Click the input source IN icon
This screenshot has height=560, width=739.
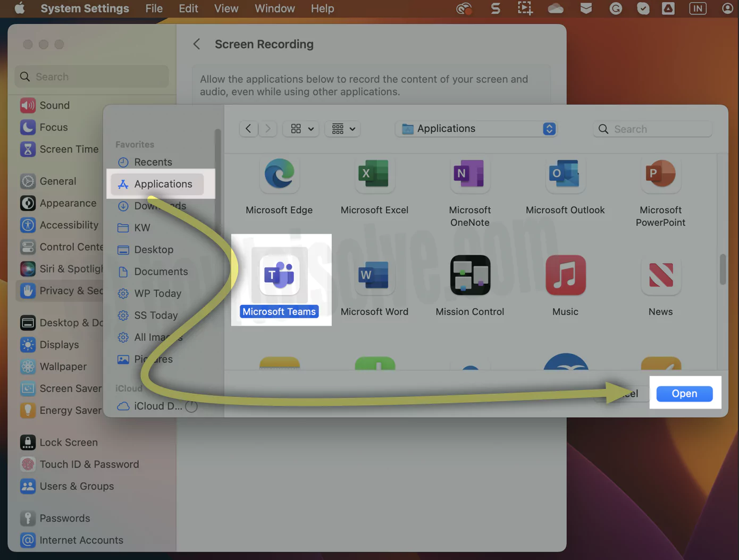(x=698, y=9)
